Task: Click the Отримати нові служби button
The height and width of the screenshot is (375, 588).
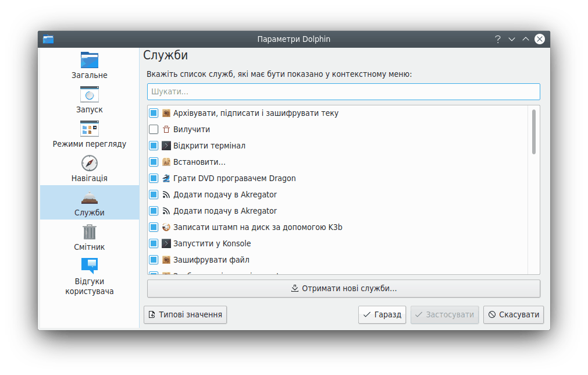Action: pos(343,288)
